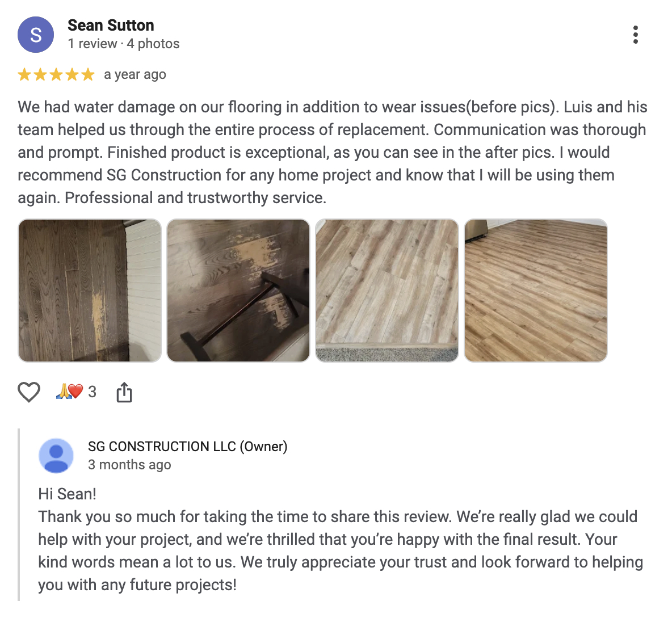Share this review using the share icon
The height and width of the screenshot is (618, 672).
(x=124, y=392)
